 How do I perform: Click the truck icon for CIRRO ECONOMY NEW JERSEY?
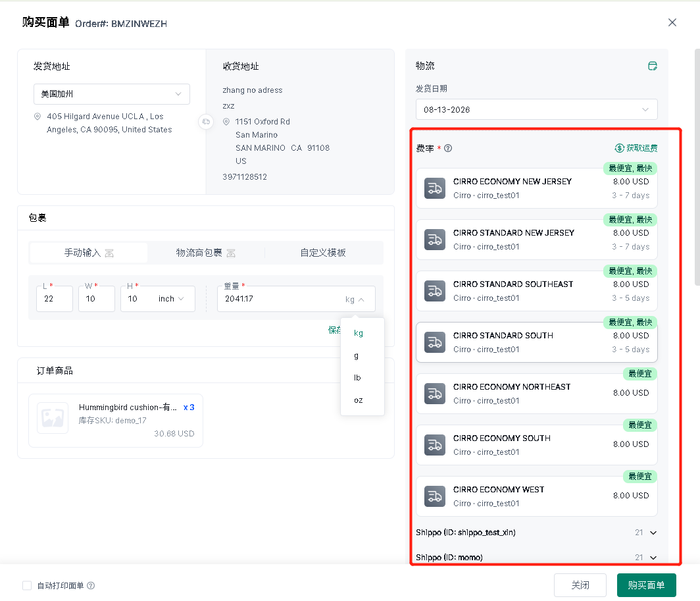[434, 188]
